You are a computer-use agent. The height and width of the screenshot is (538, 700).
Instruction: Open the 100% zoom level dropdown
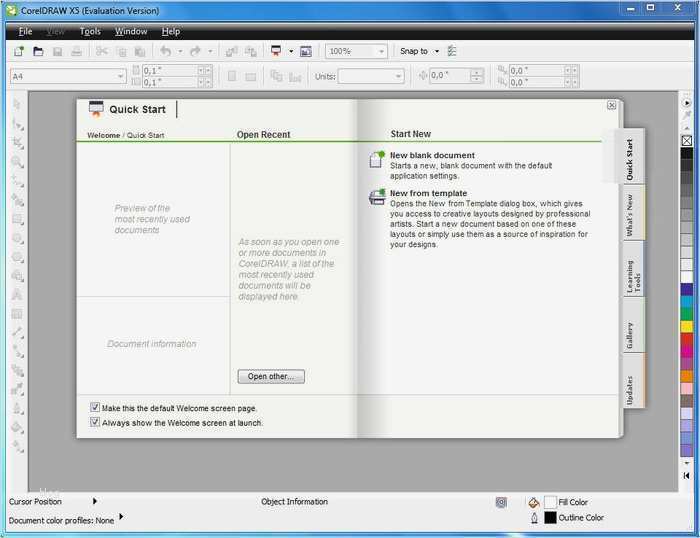[381, 51]
